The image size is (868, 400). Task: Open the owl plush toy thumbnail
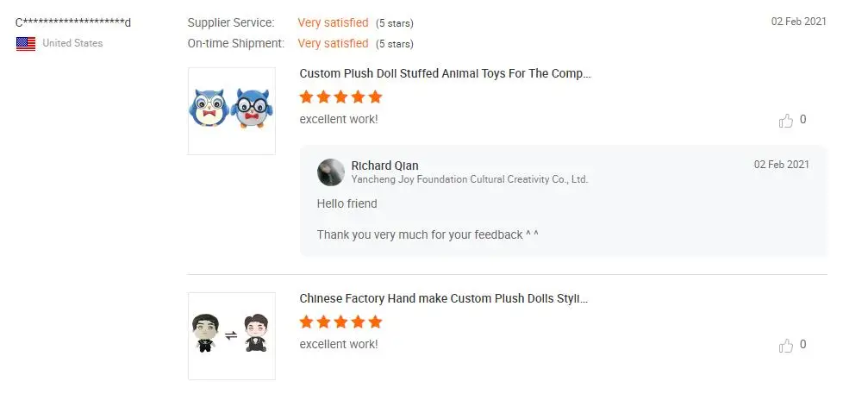pyautogui.click(x=232, y=111)
